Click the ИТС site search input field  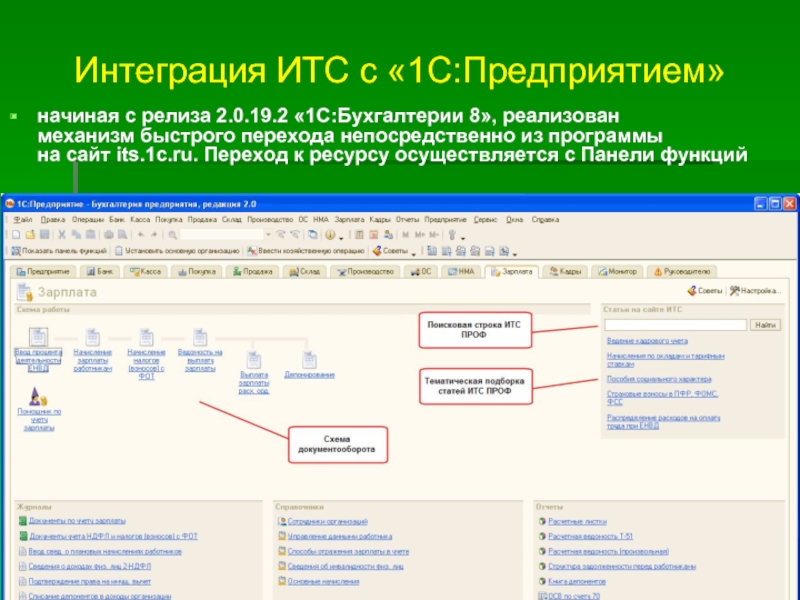tap(676, 325)
